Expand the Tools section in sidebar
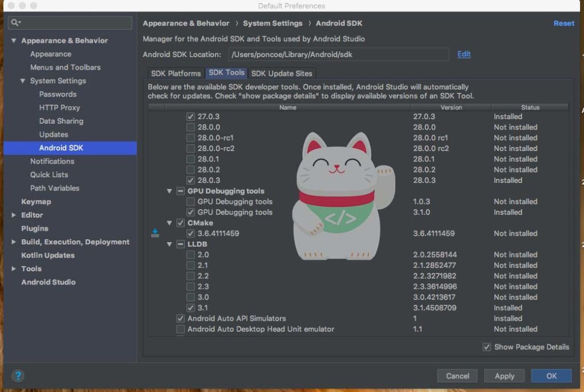The image size is (584, 392). [14, 268]
